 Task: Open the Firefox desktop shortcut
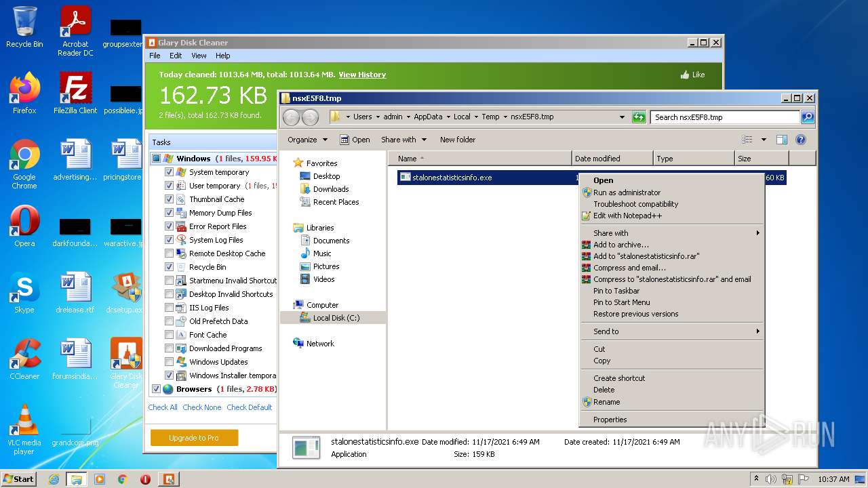[x=24, y=94]
